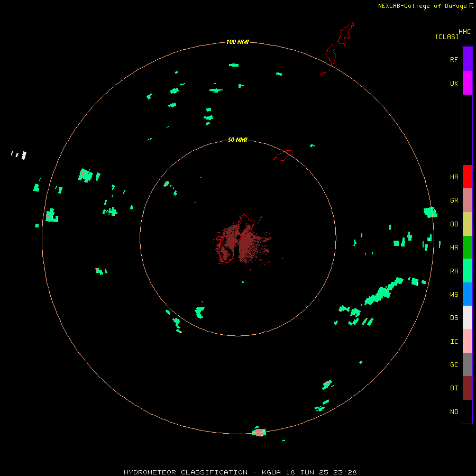Select the BD yellow legend block
The height and width of the screenshot is (476, 476).
[x=467, y=224]
